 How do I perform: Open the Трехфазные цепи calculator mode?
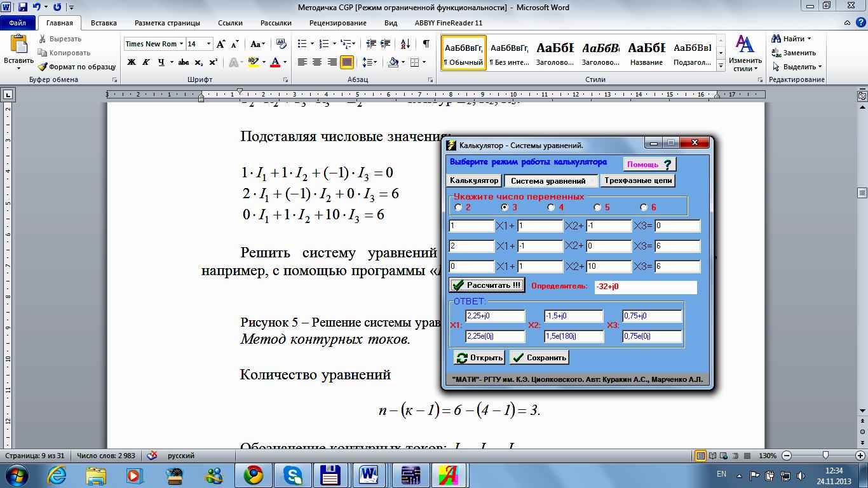(637, 180)
